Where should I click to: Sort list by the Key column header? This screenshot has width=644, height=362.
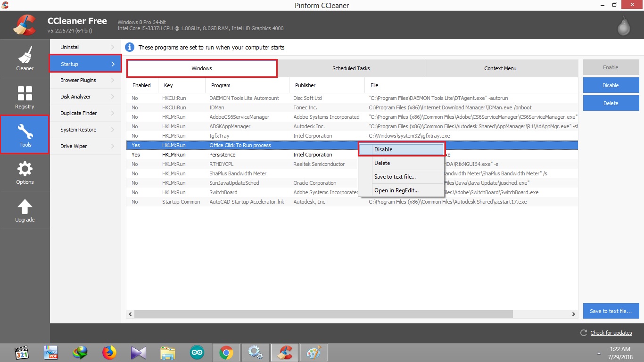(182, 85)
